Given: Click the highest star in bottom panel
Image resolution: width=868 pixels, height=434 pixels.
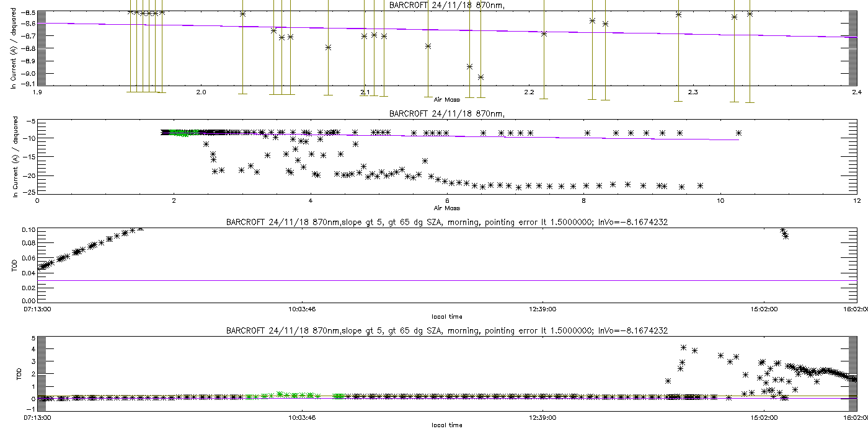Looking at the screenshot, I should click(683, 348).
